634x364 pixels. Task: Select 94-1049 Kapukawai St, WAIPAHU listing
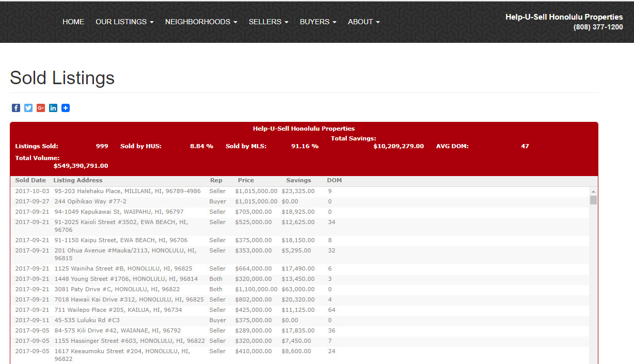pyautogui.click(x=119, y=212)
